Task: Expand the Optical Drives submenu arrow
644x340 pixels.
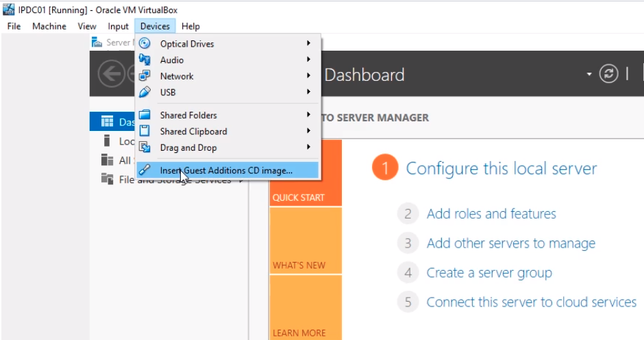Action: pyautogui.click(x=308, y=43)
